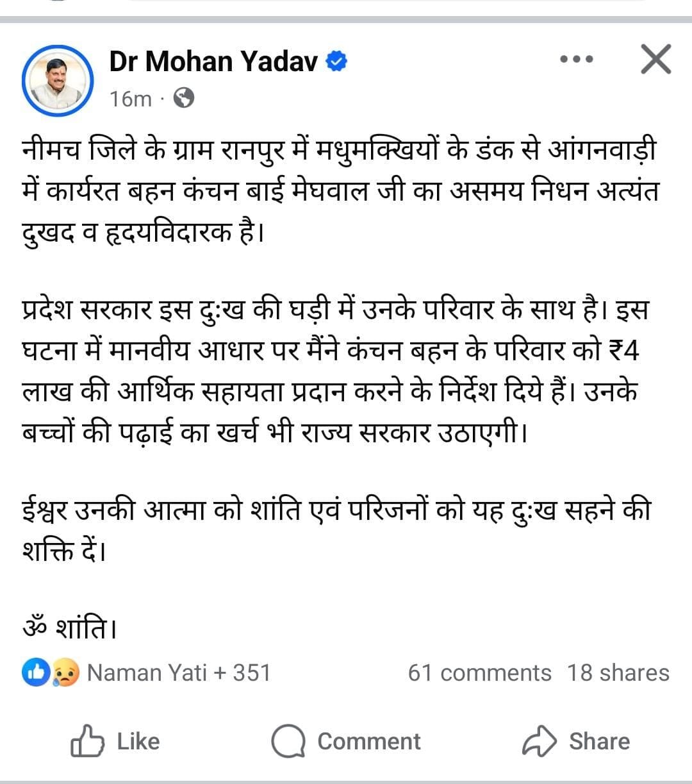Image resolution: width=692 pixels, height=784 pixels.
Task: Open the 61 comments list
Action: coord(479,672)
